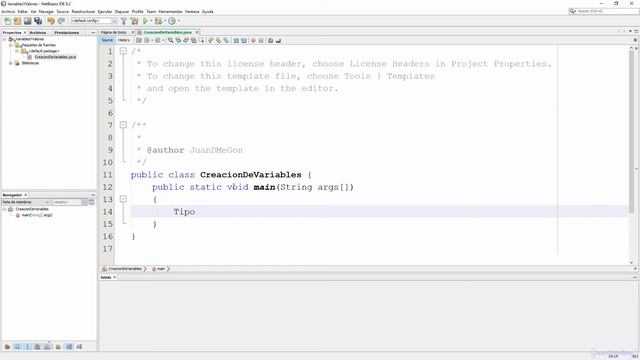This screenshot has height=360, width=640.
Task: Click the editor Find Selection magnifier icon
Action: point(171,40)
